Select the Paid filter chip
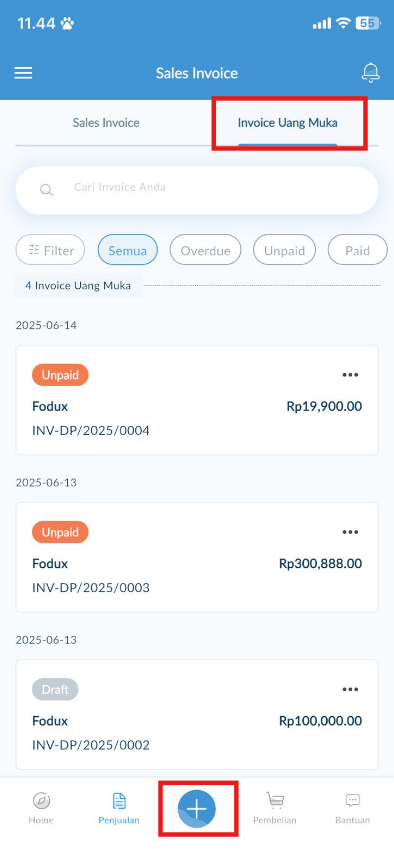This screenshot has height=849, width=394. 358,250
